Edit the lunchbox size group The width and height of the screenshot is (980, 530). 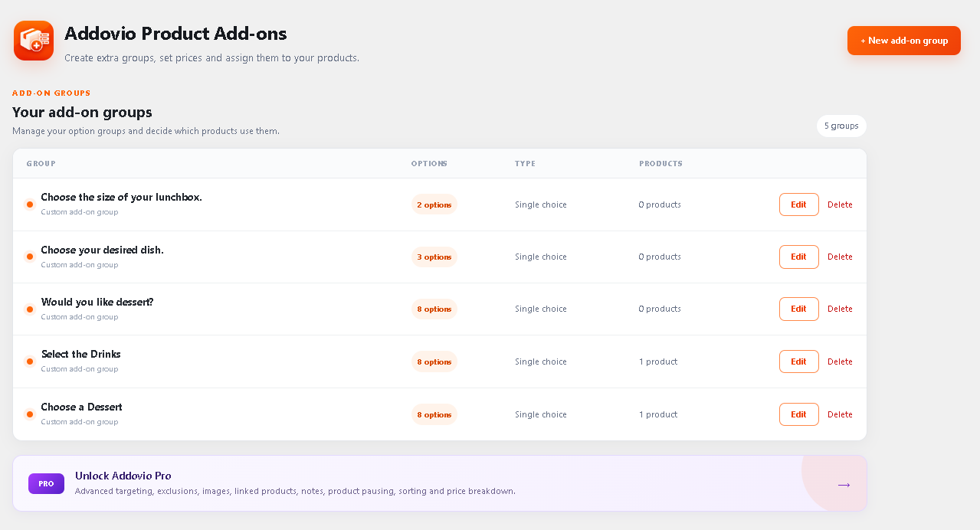click(798, 204)
